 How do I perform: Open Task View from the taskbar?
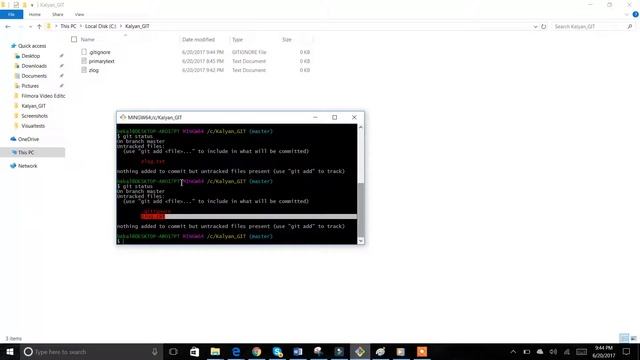[173, 352]
